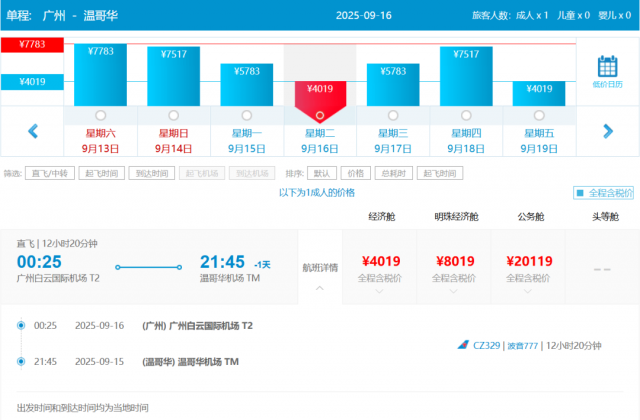Click ¥7783 price bar for Saturday
Image resolution: width=640 pixels, height=420 pixels.
pyautogui.click(x=98, y=75)
